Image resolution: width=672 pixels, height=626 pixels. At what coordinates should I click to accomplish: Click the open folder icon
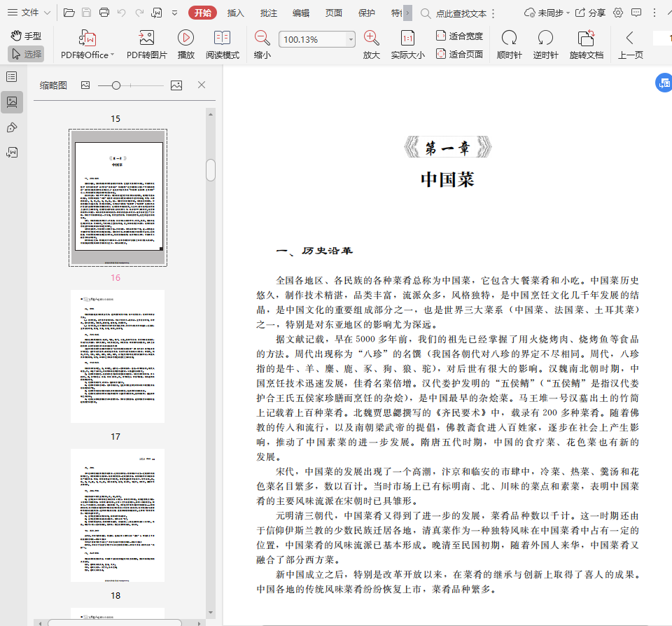tap(69, 13)
